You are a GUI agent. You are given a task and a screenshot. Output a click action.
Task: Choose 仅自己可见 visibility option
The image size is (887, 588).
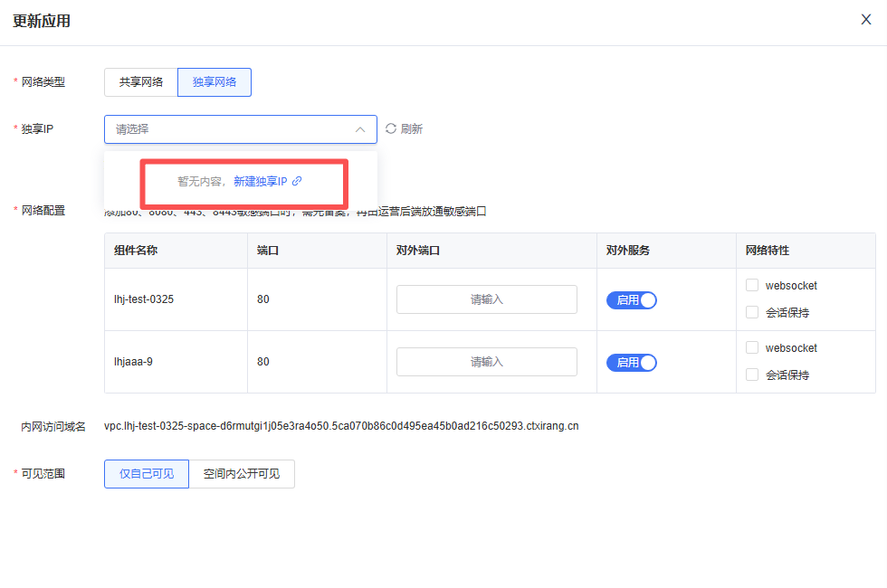click(x=147, y=474)
